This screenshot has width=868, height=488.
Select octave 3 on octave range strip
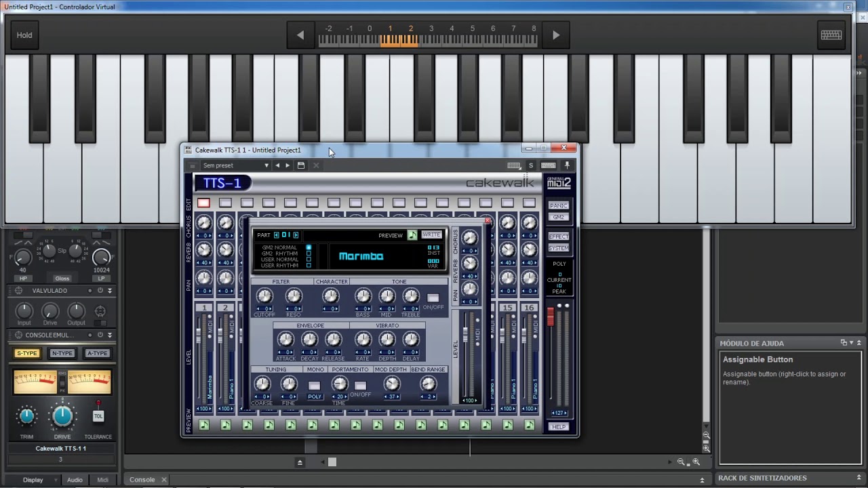point(431,28)
